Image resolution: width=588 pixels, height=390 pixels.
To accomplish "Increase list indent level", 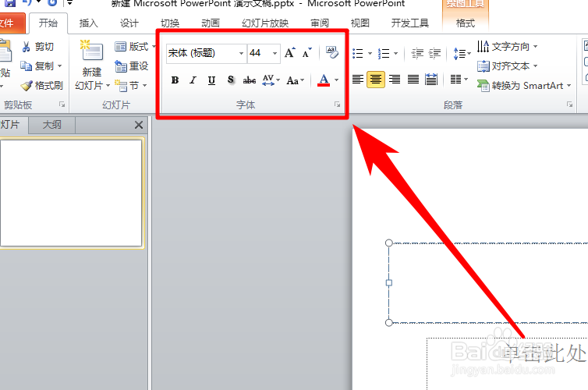I will point(434,54).
